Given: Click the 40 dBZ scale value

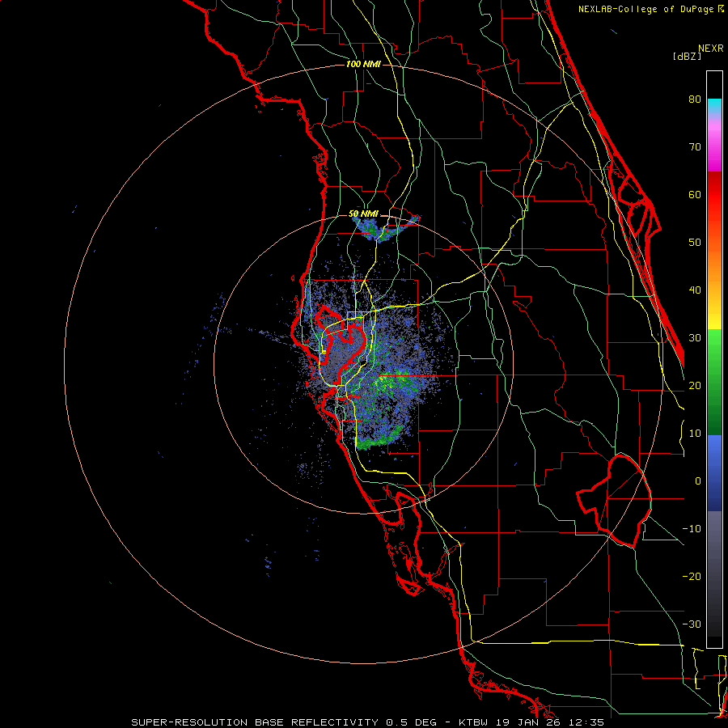Looking at the screenshot, I should [x=695, y=290].
